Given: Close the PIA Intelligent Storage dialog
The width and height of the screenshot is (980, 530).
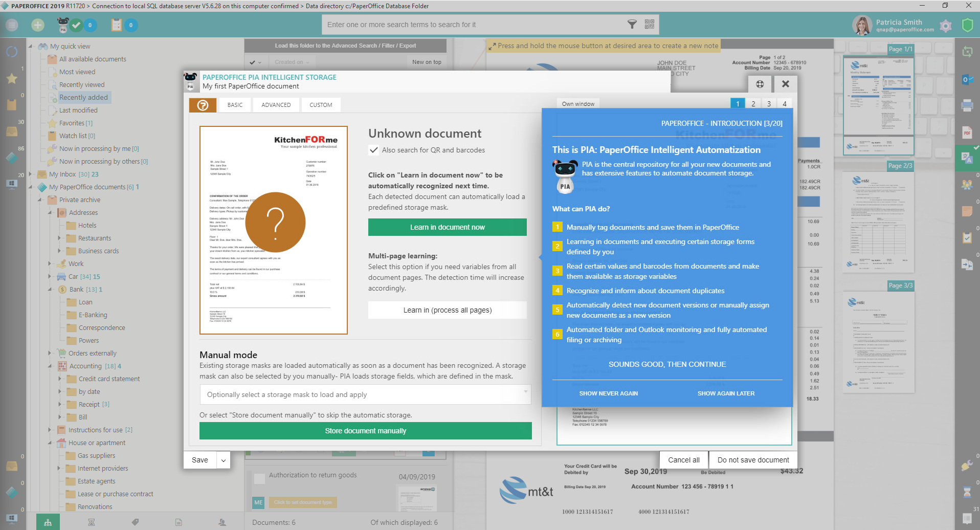Looking at the screenshot, I should coord(786,84).
